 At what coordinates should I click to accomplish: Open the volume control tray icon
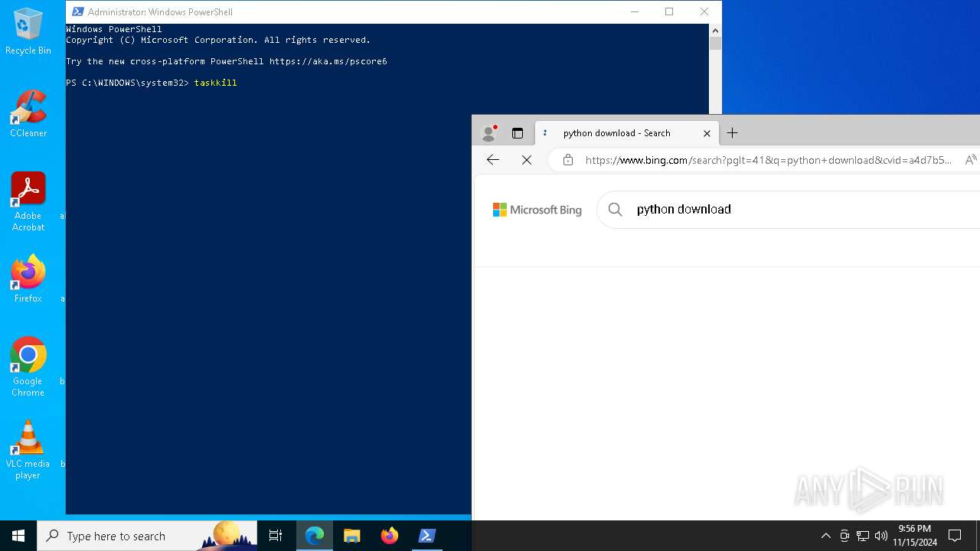coord(881,536)
